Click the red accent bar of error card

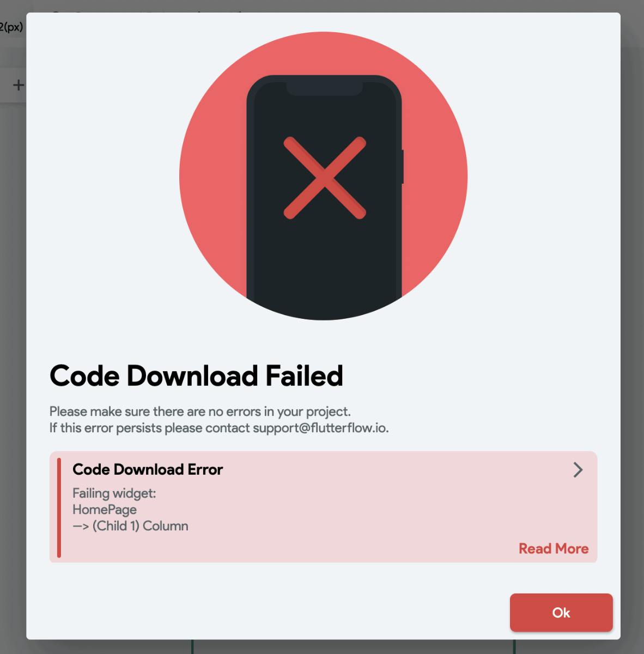point(59,507)
